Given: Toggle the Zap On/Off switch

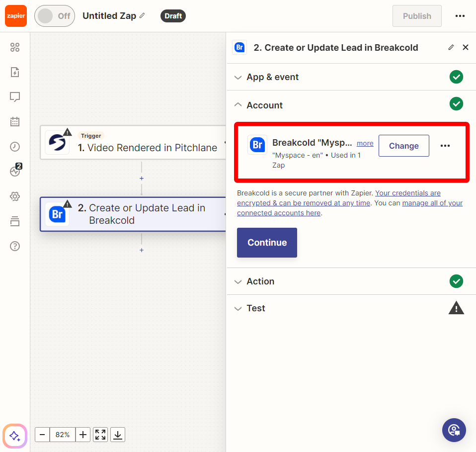Looking at the screenshot, I should point(55,16).
